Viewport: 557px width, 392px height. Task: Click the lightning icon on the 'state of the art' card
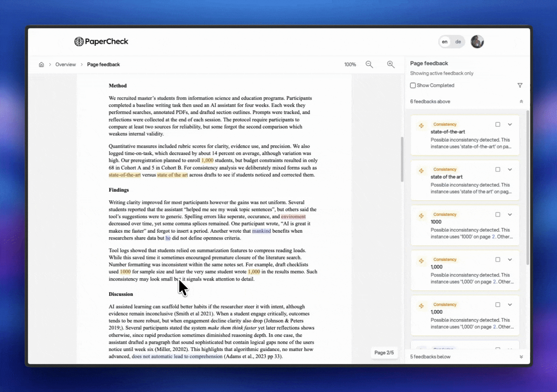tap(421, 171)
